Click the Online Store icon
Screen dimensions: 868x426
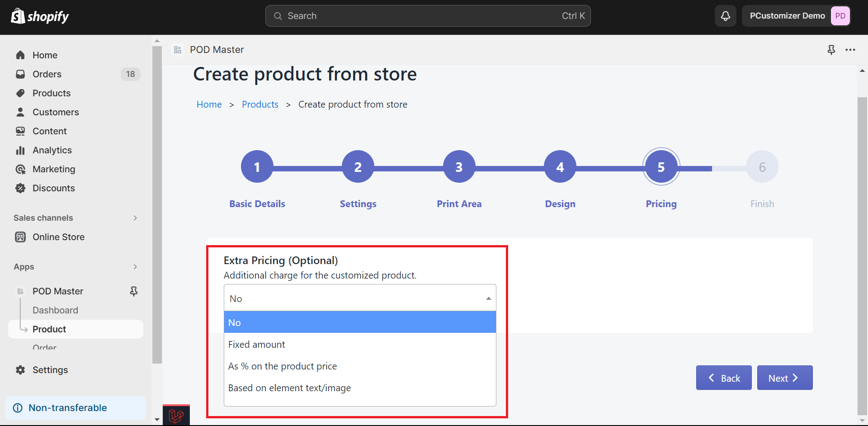20,237
